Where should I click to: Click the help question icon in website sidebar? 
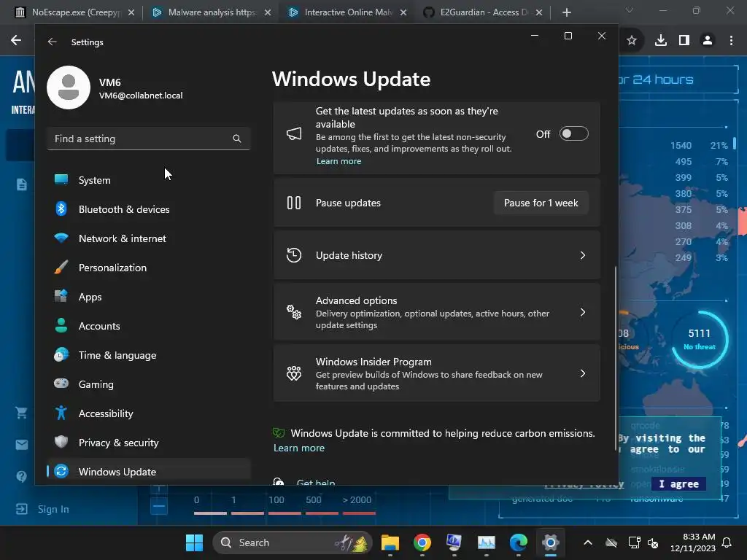tap(21, 476)
